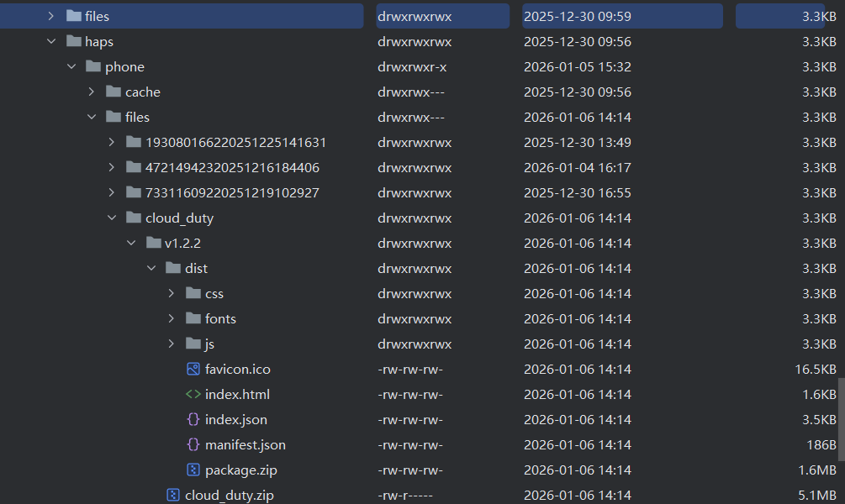Expand the cache folder
The height and width of the screenshot is (504, 845).
tap(92, 92)
